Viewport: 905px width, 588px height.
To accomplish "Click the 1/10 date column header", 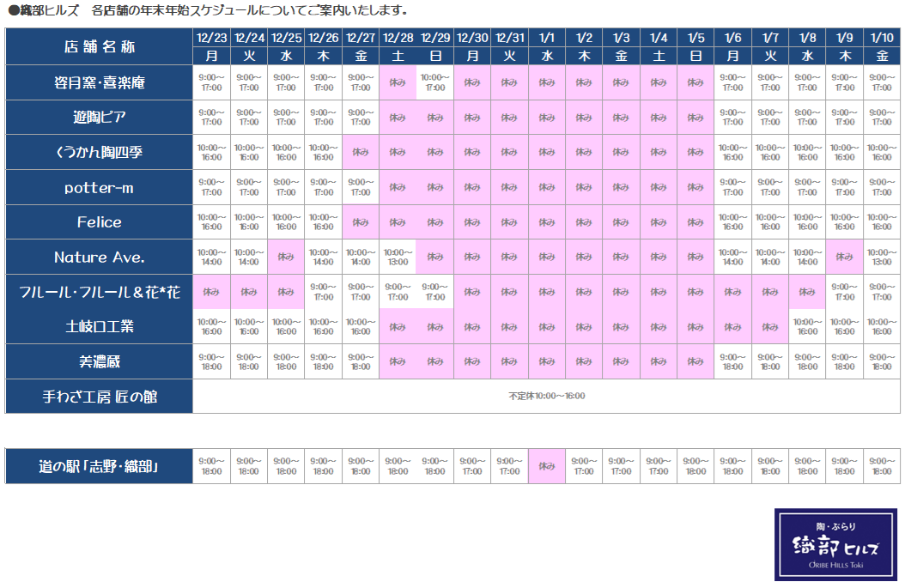I will pyautogui.click(x=882, y=38).
